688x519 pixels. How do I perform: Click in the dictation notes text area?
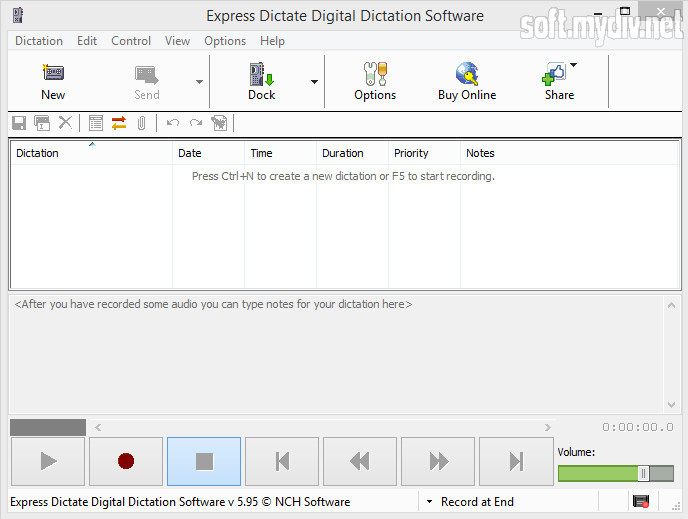337,355
